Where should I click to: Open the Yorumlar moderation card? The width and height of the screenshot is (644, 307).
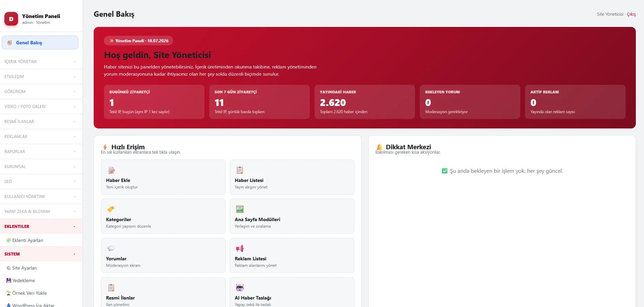[163, 255]
